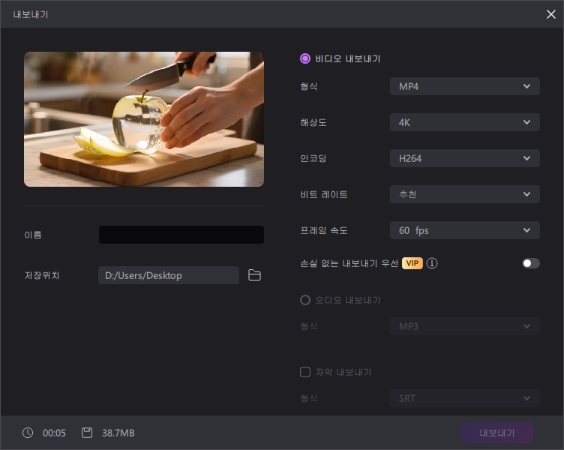Image resolution: width=564 pixels, height=450 pixels.
Task: Click the clock duration icon
Action: [28, 433]
